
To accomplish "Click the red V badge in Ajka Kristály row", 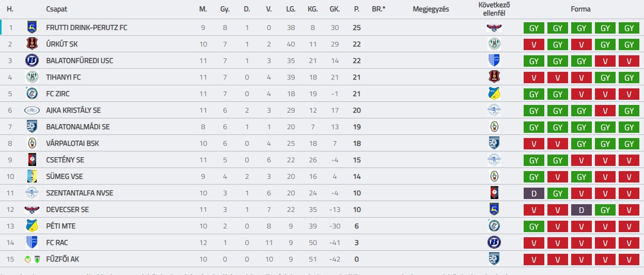I will coord(605,111).
